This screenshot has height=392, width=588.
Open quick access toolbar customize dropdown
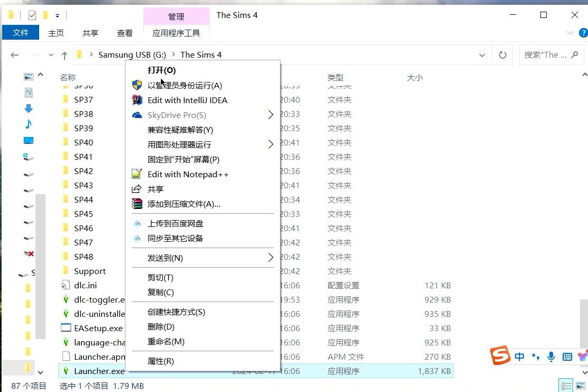pos(57,16)
